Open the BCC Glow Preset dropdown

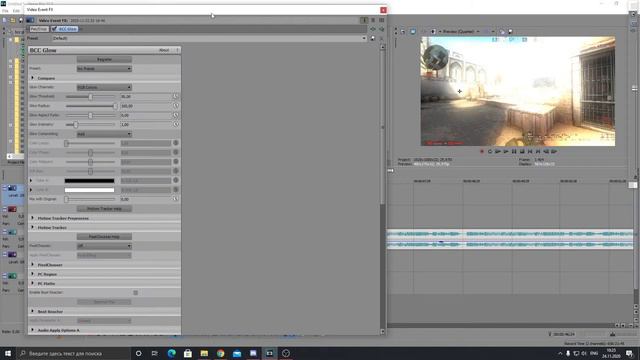[x=104, y=69]
